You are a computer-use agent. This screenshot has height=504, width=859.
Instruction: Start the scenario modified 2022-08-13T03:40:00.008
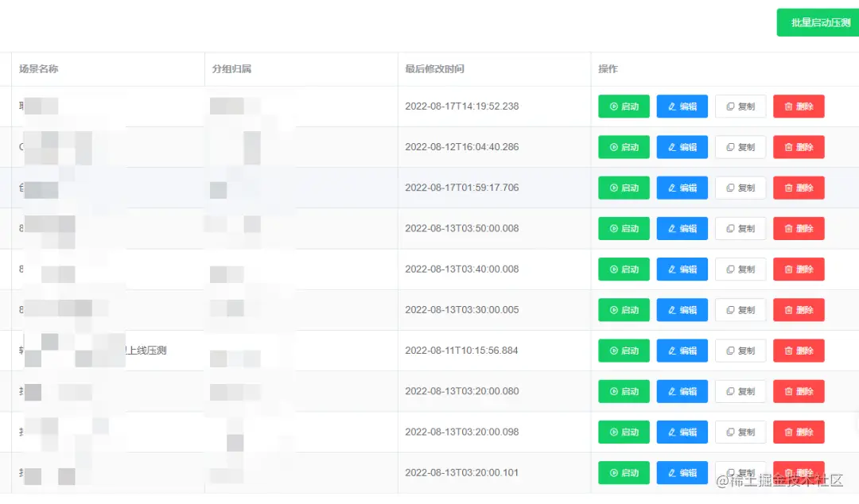624,269
